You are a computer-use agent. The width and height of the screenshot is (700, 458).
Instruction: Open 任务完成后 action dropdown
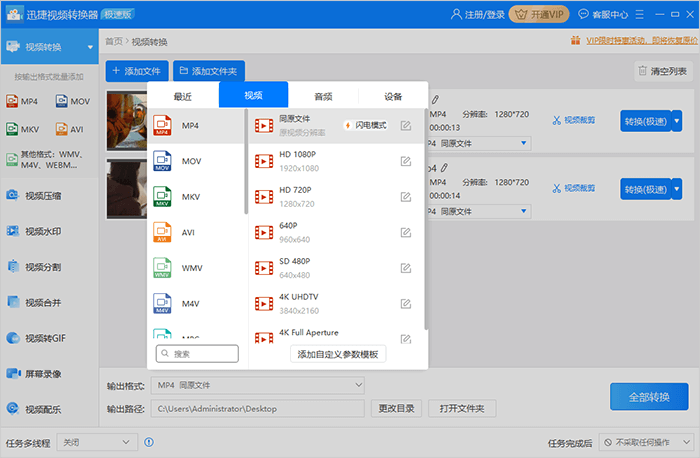point(646,442)
